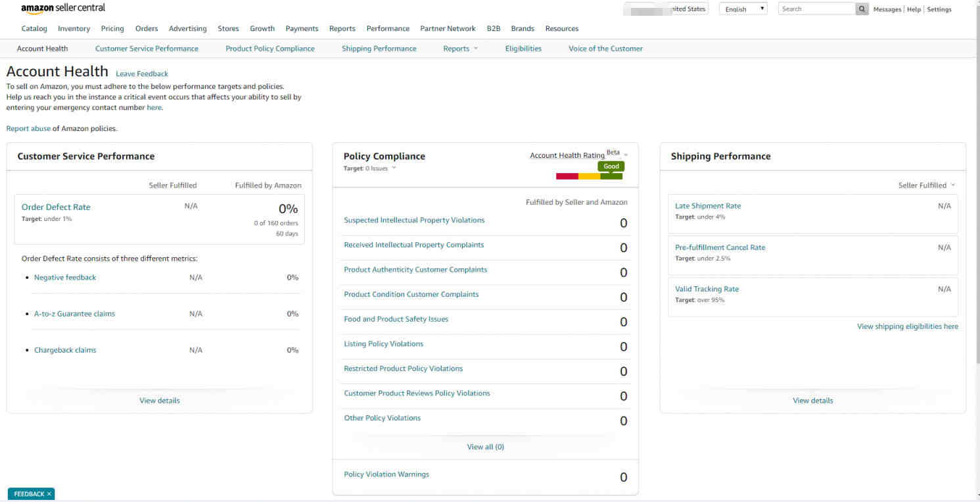Open the B2B menu
The image size is (980, 502).
pyautogui.click(x=494, y=29)
